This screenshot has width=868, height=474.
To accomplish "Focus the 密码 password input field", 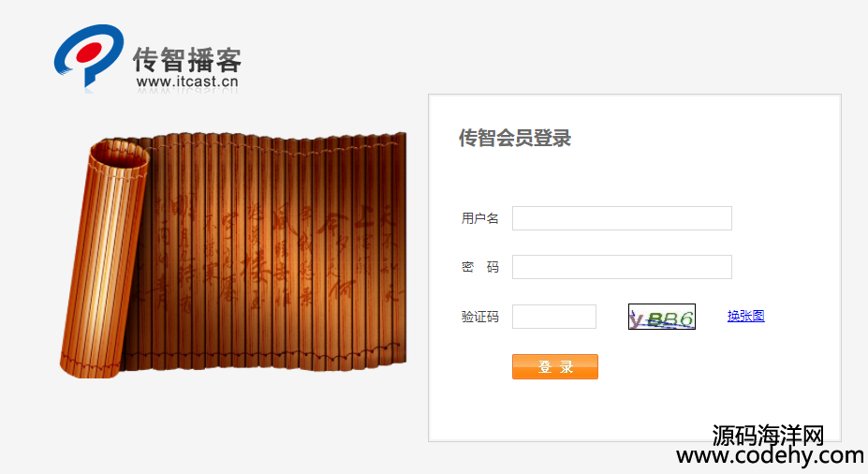I will (x=622, y=267).
